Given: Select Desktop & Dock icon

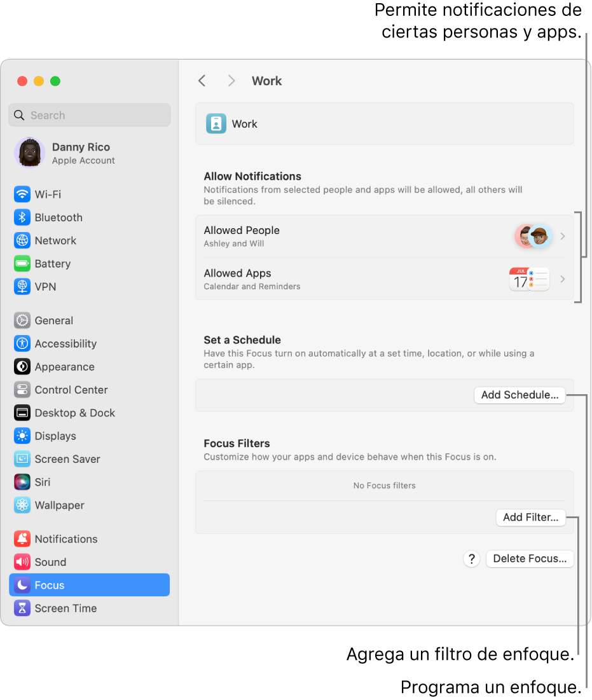Looking at the screenshot, I should (22, 413).
